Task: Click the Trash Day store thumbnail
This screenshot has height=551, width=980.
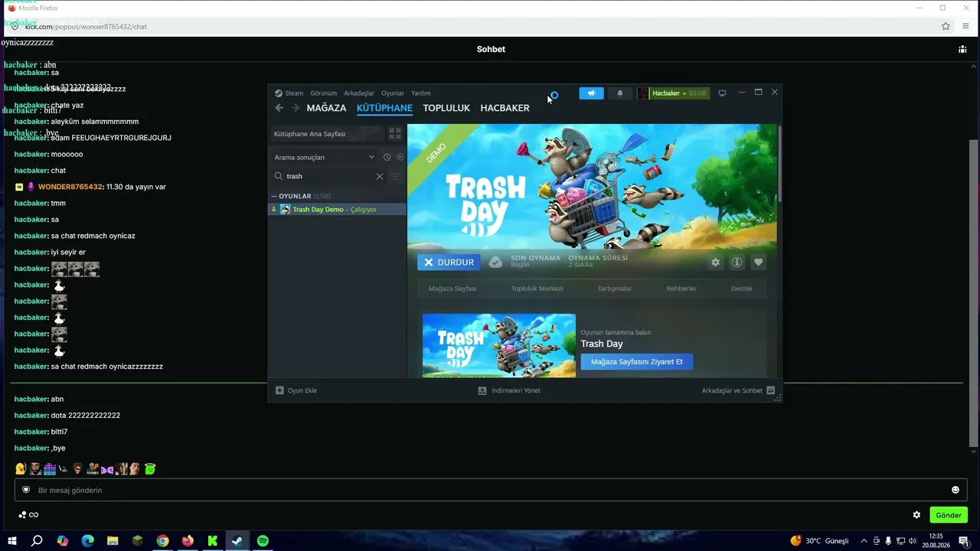Action: tap(499, 345)
